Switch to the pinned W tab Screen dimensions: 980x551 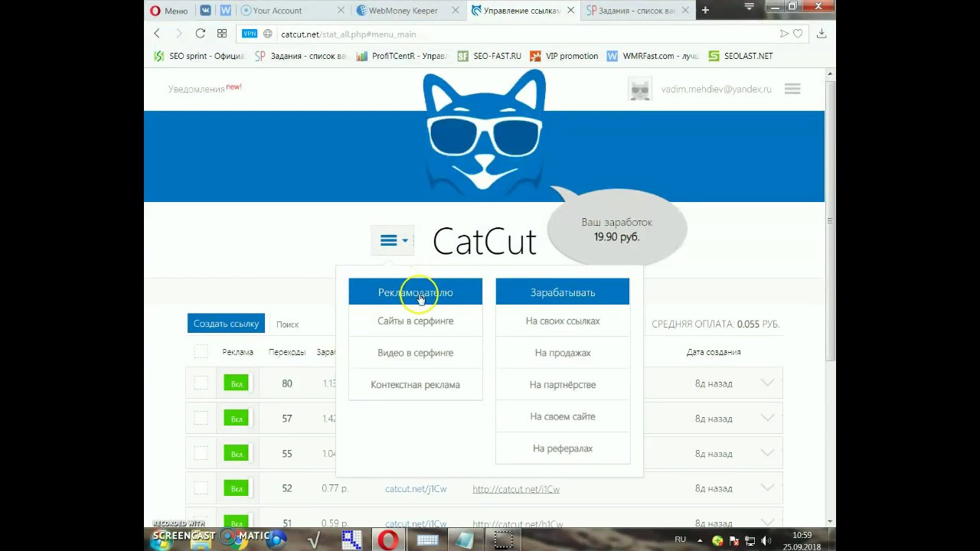pos(226,11)
